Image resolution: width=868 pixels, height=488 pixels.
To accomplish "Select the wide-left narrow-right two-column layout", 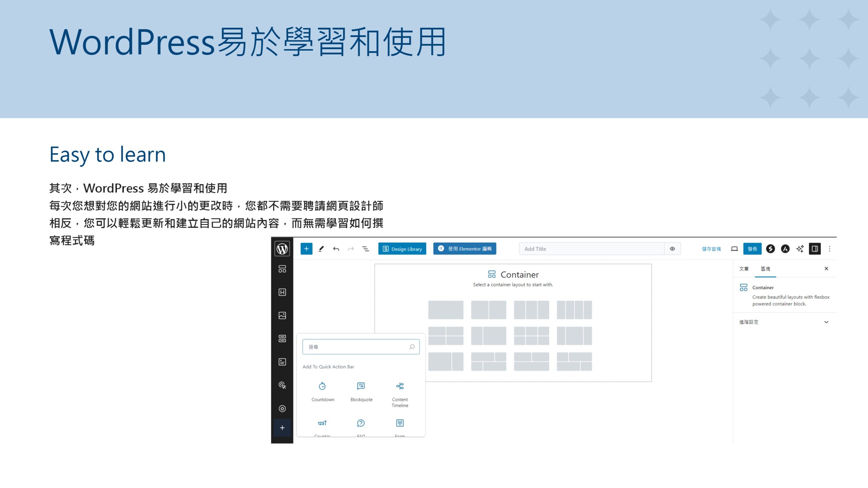I will tap(446, 362).
